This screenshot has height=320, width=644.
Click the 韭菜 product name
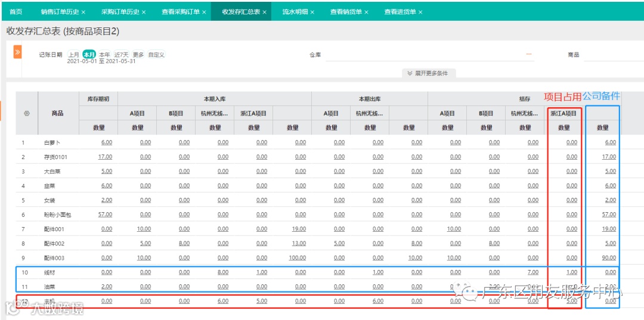coord(49,186)
